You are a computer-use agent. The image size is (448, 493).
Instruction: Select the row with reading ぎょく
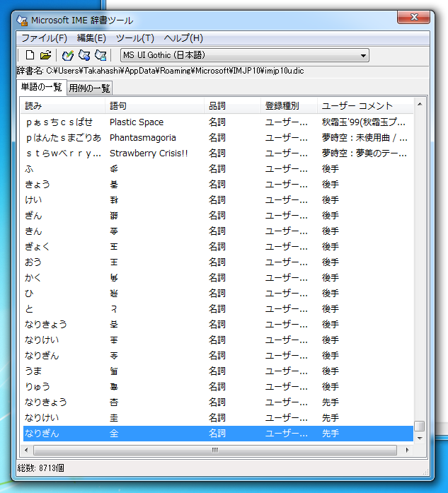coord(218,247)
